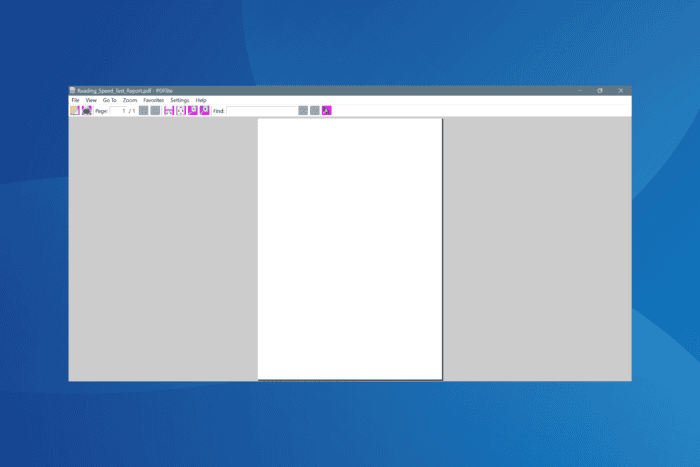Toggle the Match Case search icon
700x467 pixels.
pyautogui.click(x=327, y=111)
